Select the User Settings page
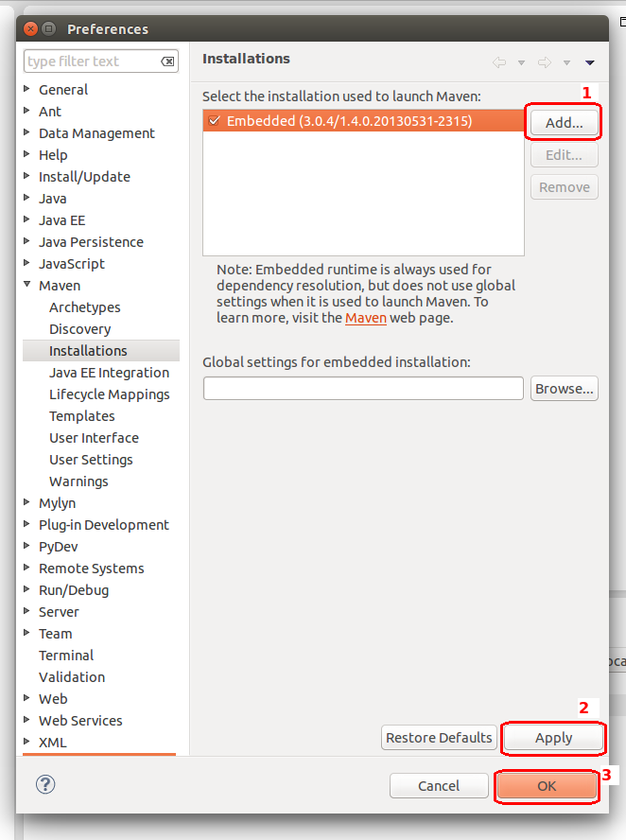The image size is (626, 840). 91,460
